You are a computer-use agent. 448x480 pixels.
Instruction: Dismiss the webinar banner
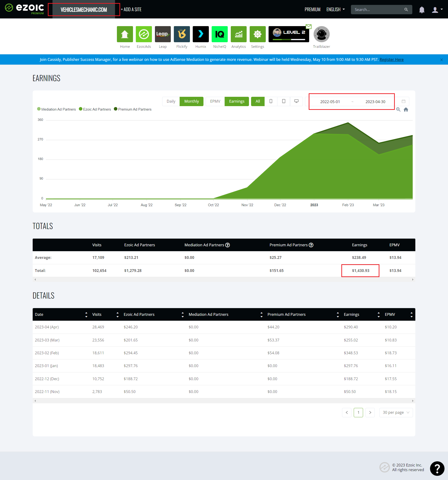click(x=441, y=60)
